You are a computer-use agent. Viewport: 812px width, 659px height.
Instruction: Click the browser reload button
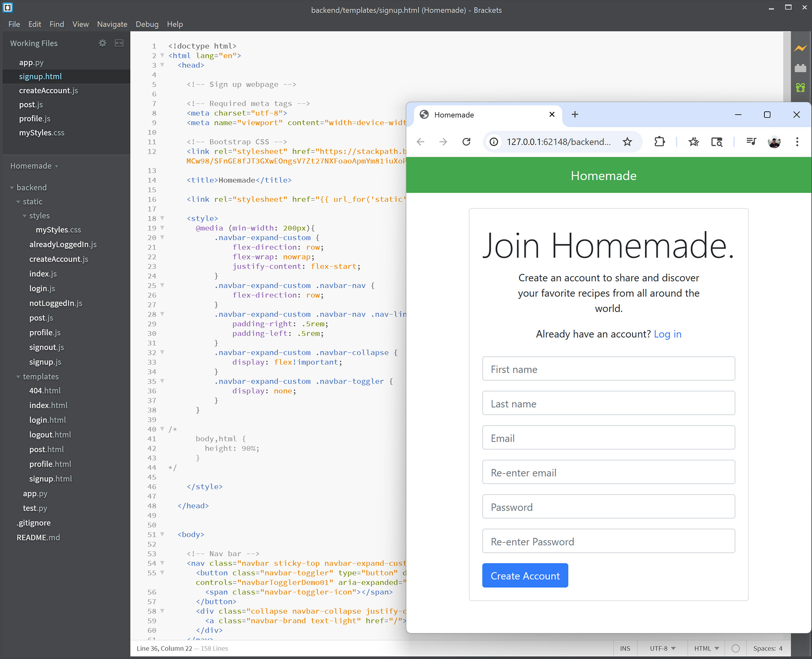[466, 142]
